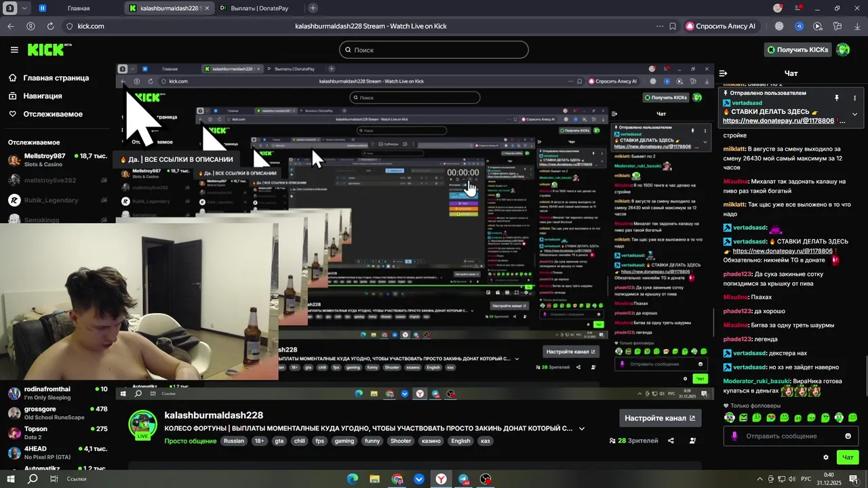Viewport: 868px width, 488px height.
Task: Open the donatepay link in vertadsasd's chat message
Action: [783, 251]
